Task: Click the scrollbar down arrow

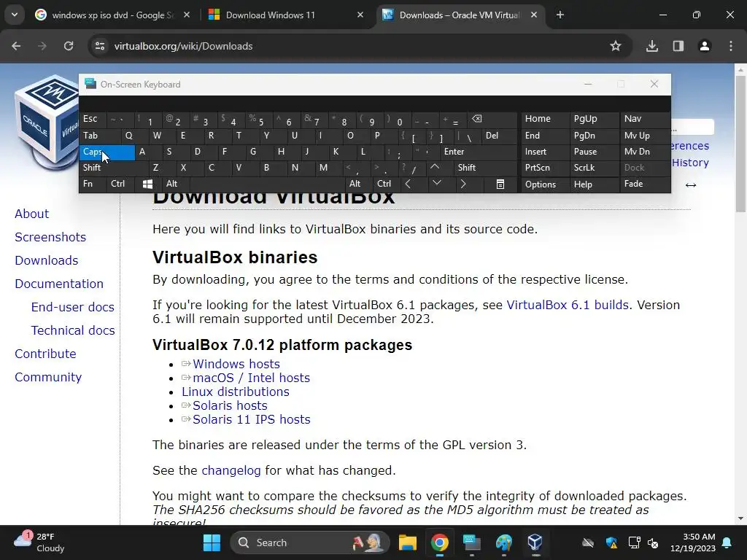Action: (x=740, y=518)
